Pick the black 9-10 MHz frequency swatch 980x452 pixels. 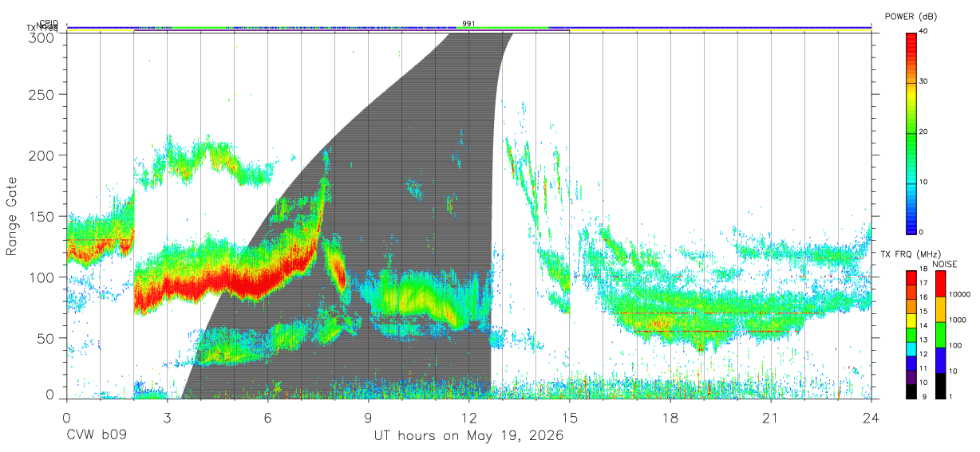[x=911, y=390]
